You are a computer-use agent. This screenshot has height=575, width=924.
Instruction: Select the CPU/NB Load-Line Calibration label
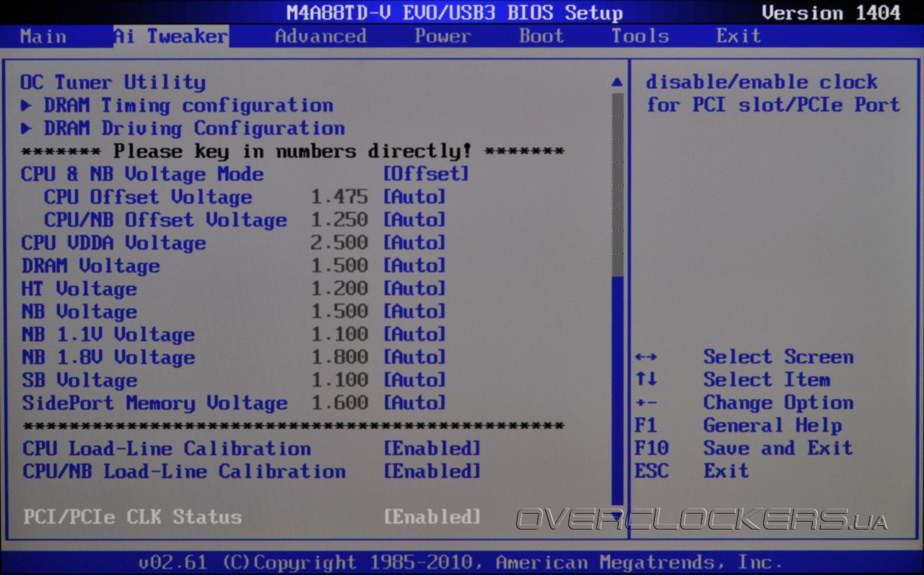pos(183,472)
